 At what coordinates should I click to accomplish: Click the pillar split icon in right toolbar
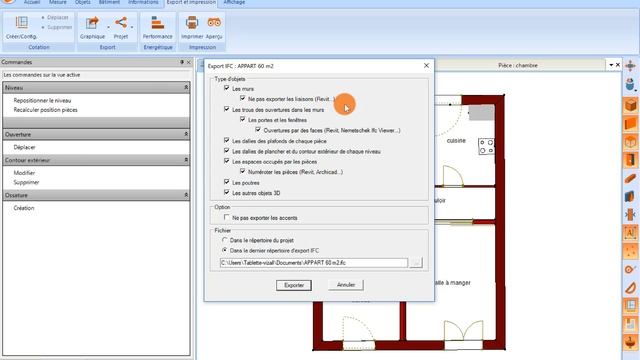630,215
